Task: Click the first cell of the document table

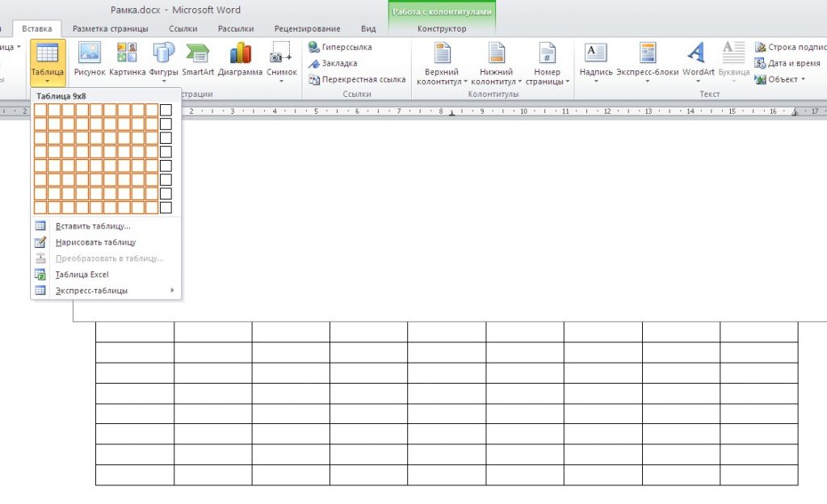Action: click(134, 332)
